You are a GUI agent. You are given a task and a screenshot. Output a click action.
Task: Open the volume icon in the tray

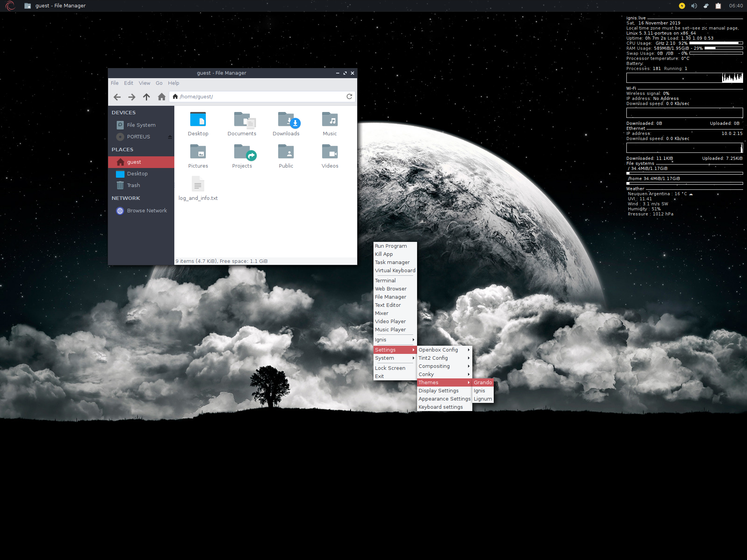click(694, 6)
